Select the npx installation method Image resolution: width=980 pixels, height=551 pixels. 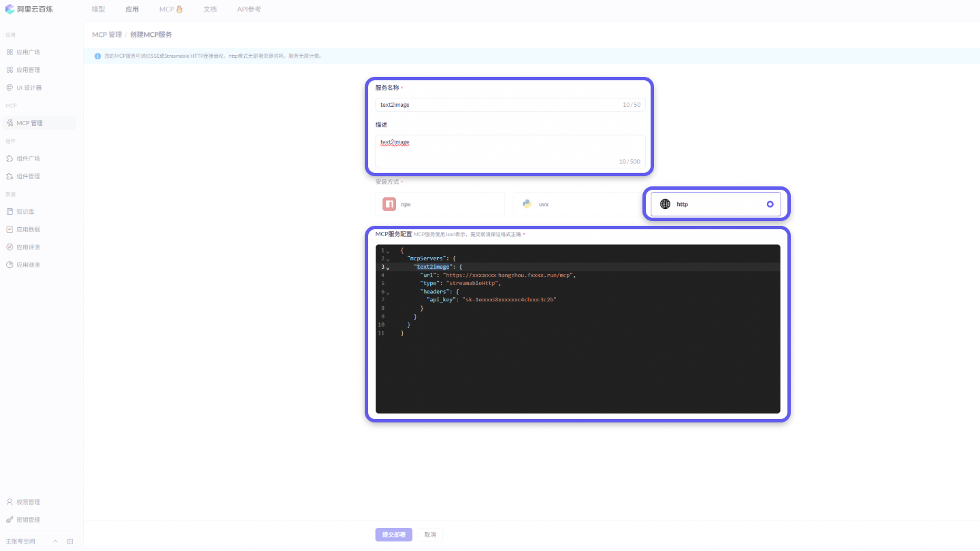coord(440,203)
